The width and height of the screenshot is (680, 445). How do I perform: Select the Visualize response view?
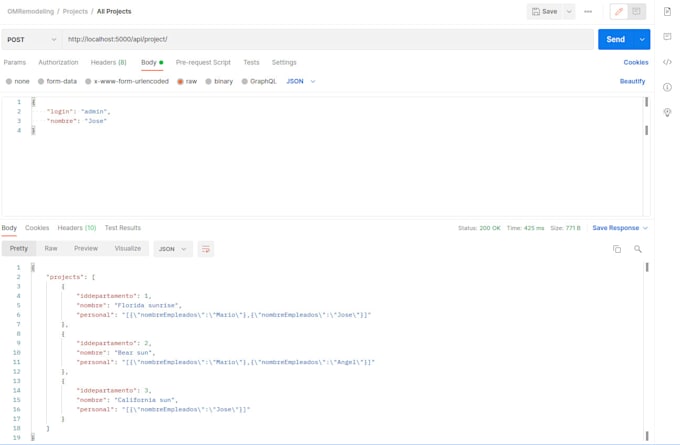tap(128, 249)
